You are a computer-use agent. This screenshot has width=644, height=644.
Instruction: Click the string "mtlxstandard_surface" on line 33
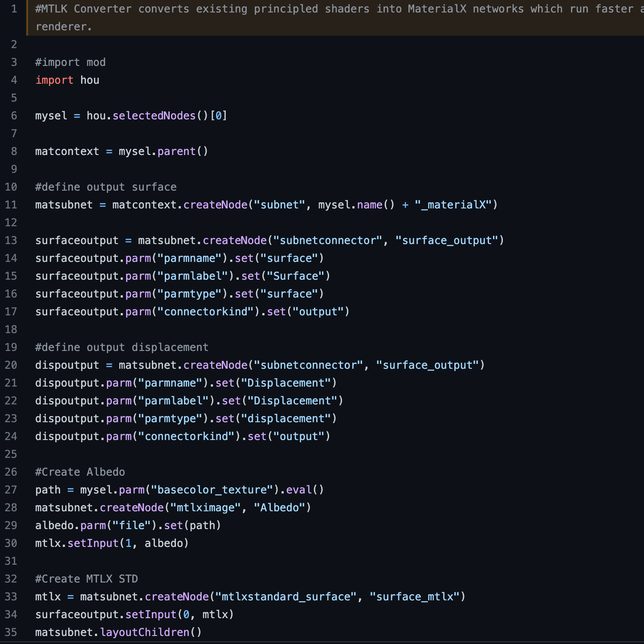(x=286, y=597)
